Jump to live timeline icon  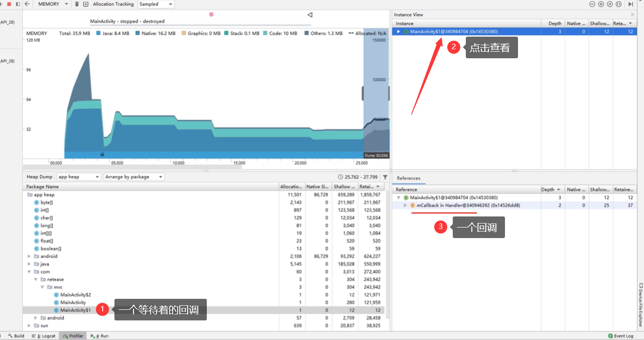630,4
